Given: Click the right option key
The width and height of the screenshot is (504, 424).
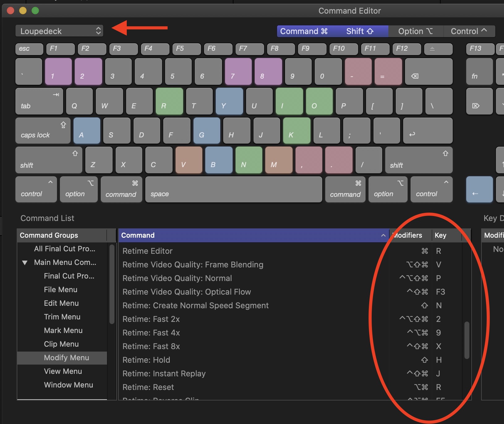Looking at the screenshot, I should point(388,189).
